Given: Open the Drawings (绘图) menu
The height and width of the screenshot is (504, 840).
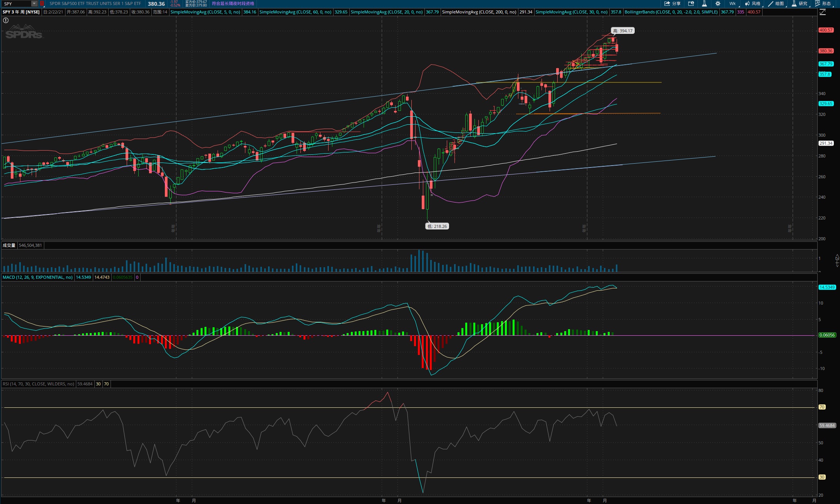Looking at the screenshot, I should coord(776,3).
